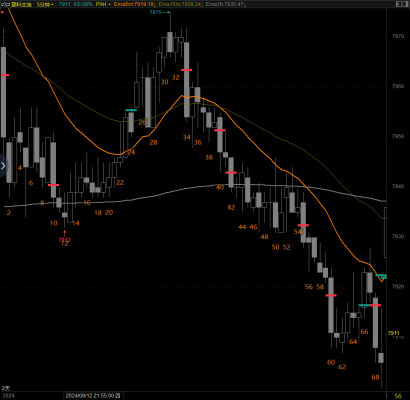Click the date-time box 2024/09/12 21:55:00
The image size is (410, 400).
pos(93,396)
